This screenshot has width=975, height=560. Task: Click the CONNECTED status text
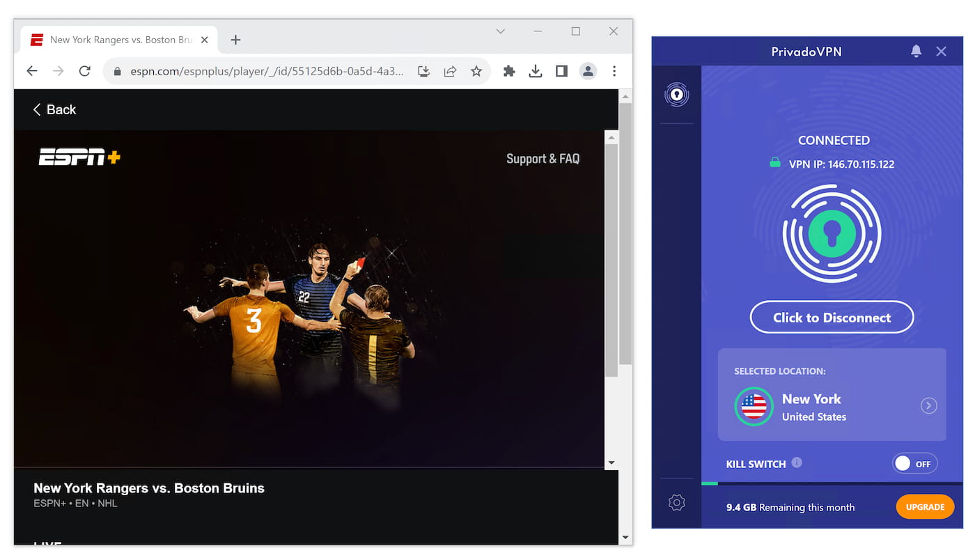tap(834, 140)
